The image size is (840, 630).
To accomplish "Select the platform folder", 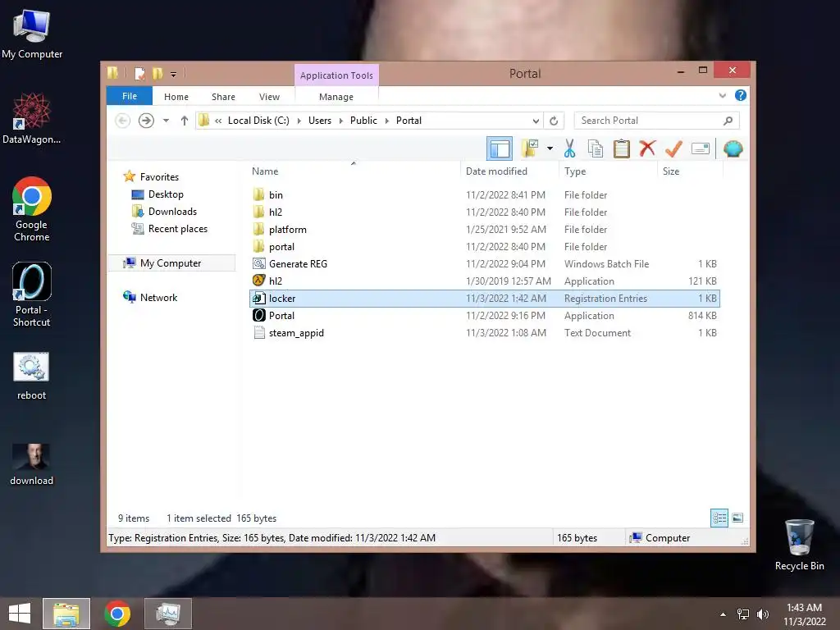I will (484, 230).
